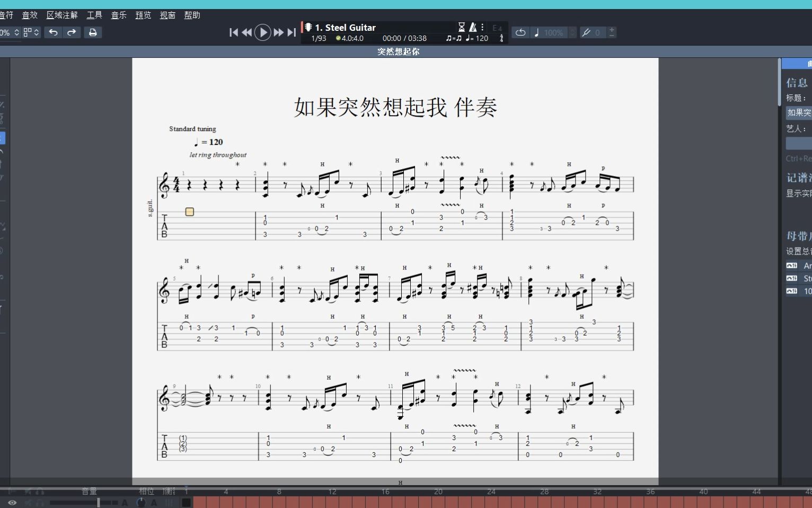
Task: Jump to the last bar
Action: tap(292, 32)
